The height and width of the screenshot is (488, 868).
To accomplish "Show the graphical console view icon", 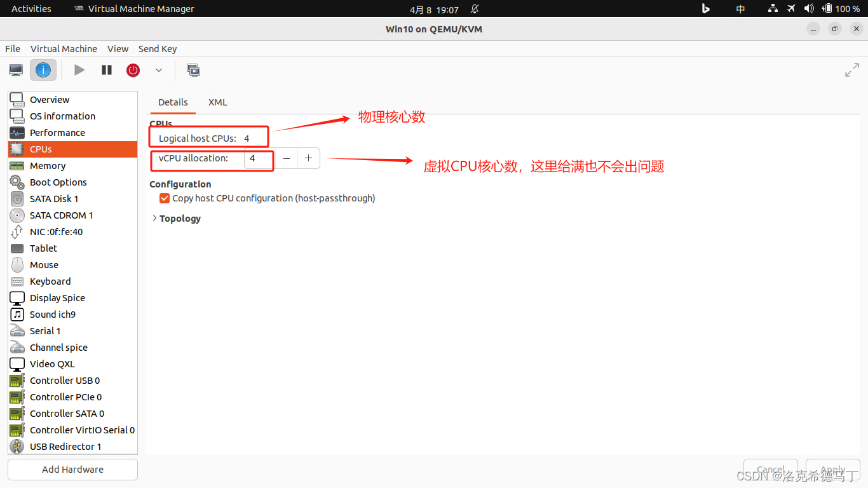I will point(16,70).
